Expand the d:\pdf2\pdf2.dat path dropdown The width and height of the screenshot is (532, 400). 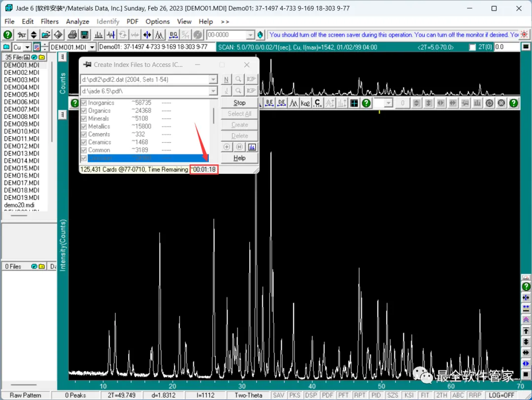click(x=213, y=79)
